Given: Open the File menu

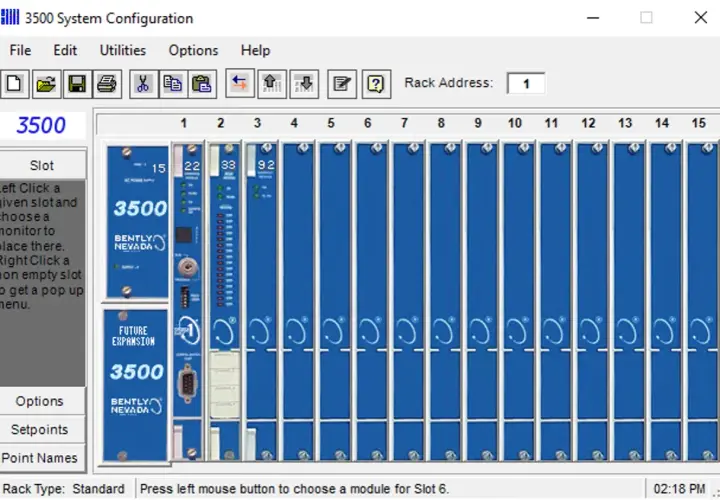Looking at the screenshot, I should coord(20,50).
